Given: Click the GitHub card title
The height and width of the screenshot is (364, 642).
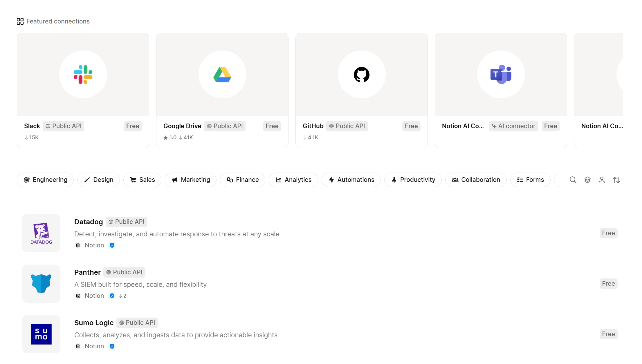Looking at the screenshot, I should (313, 126).
